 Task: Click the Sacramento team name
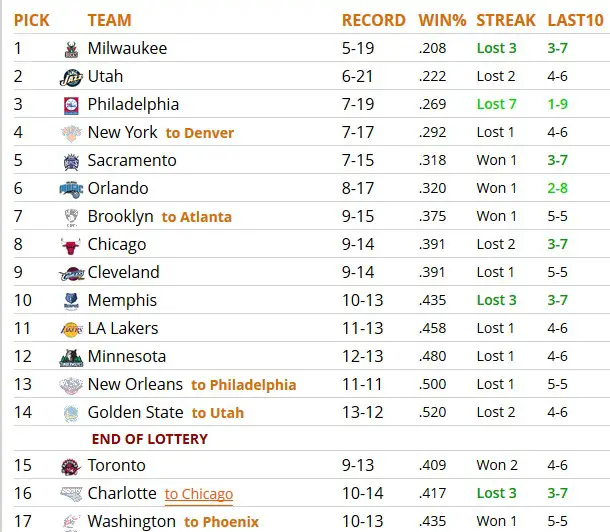(132, 160)
